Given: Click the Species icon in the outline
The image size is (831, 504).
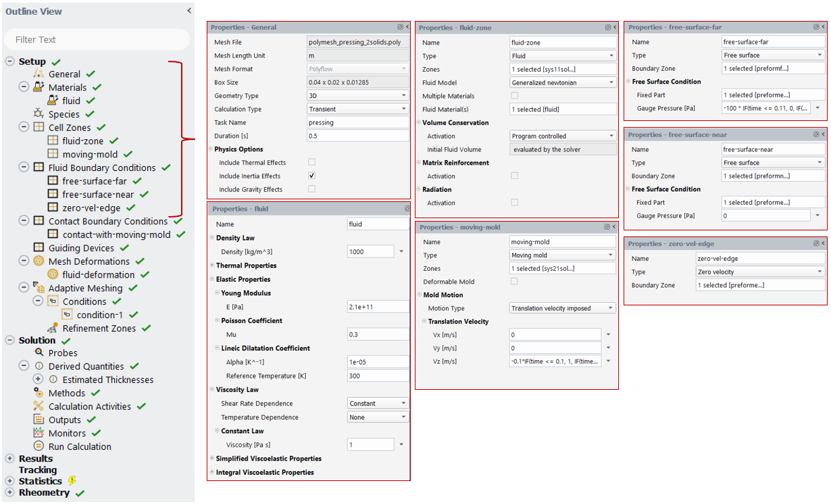Looking at the screenshot, I should pos(39,114).
